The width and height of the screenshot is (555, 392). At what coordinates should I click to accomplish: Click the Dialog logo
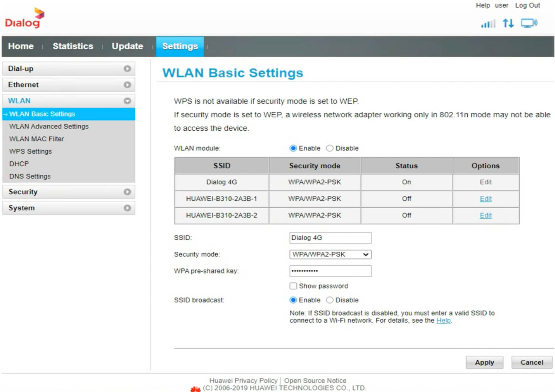(24, 19)
